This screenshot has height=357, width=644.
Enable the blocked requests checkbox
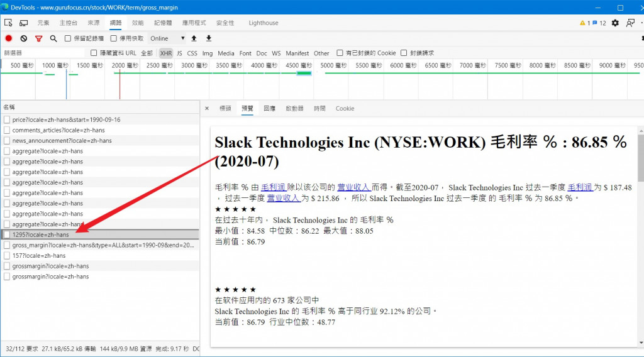click(x=404, y=53)
